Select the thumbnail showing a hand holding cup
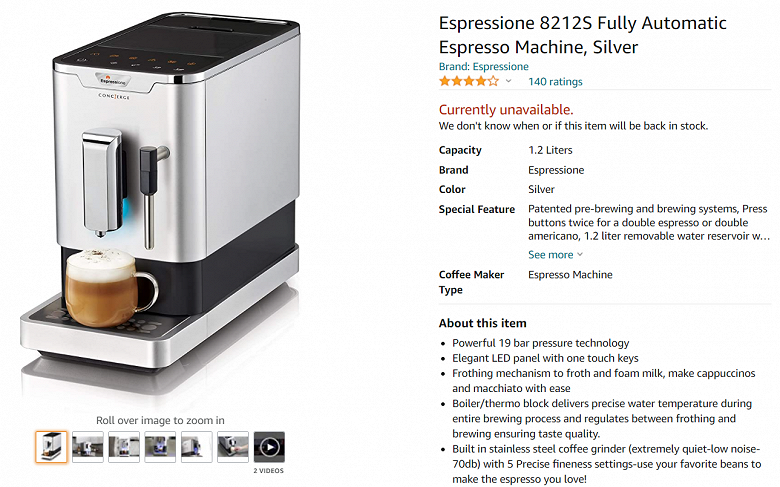 point(233,447)
